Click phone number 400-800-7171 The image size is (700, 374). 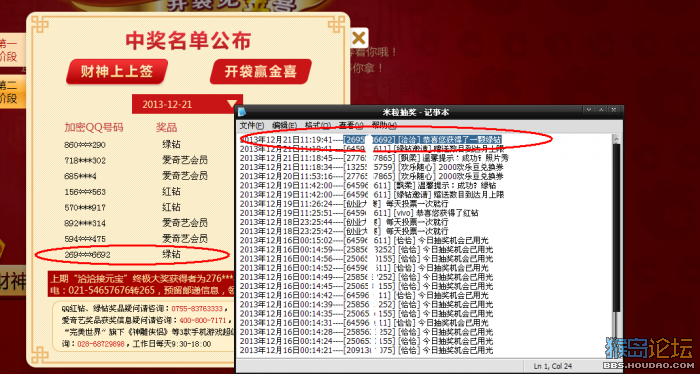[x=203, y=320]
